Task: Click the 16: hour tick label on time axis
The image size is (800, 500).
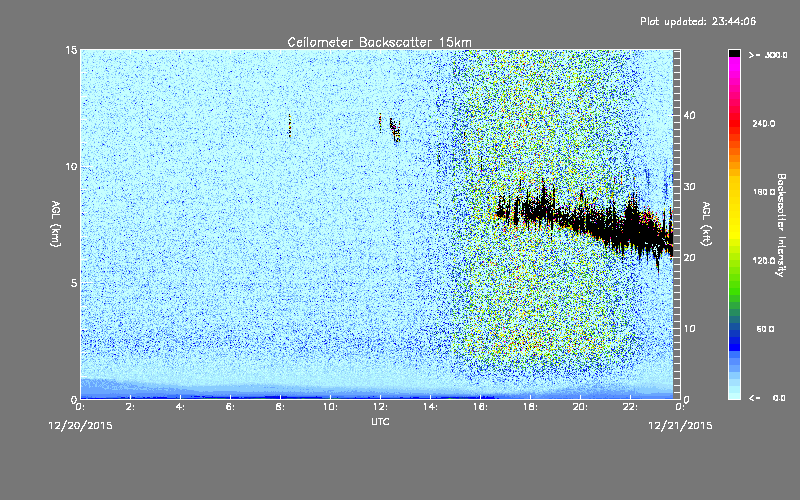Action: tap(481, 407)
